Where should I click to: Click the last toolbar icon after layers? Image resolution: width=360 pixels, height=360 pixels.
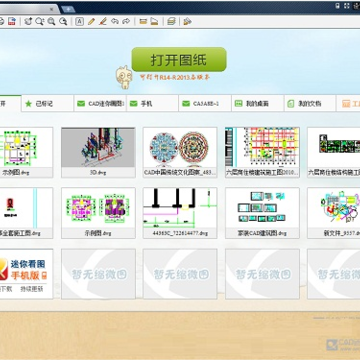pos(187,22)
